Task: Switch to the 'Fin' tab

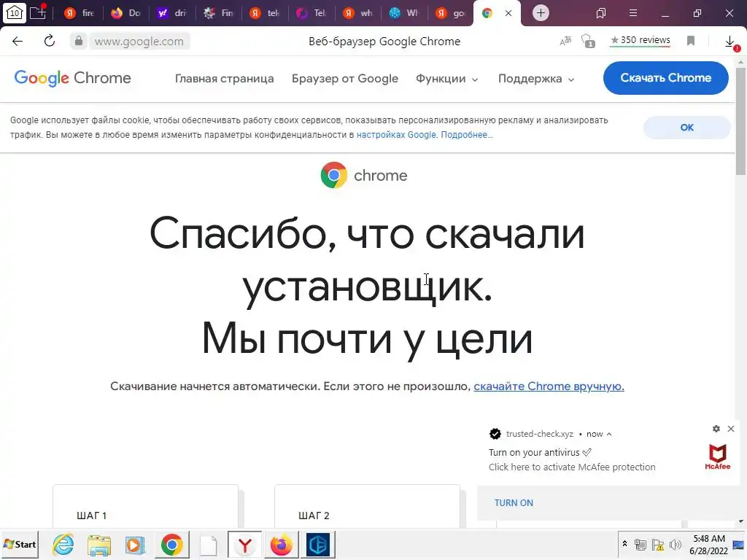Action: tap(219, 13)
